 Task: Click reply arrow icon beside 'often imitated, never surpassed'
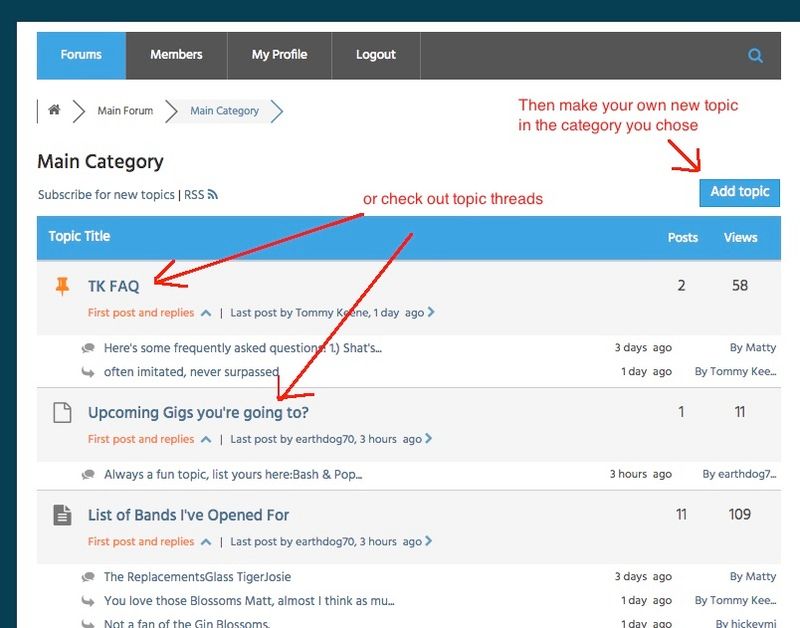[x=89, y=372]
